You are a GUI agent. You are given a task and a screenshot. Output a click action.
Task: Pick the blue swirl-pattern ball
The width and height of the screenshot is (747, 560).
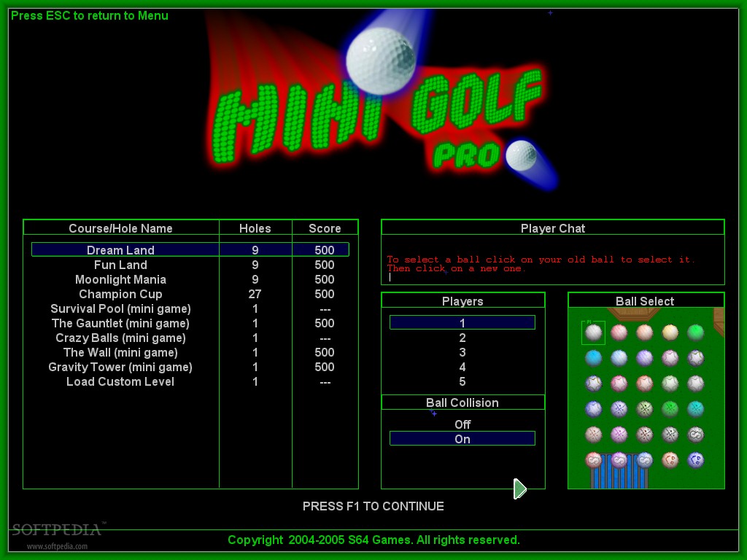coord(645,460)
